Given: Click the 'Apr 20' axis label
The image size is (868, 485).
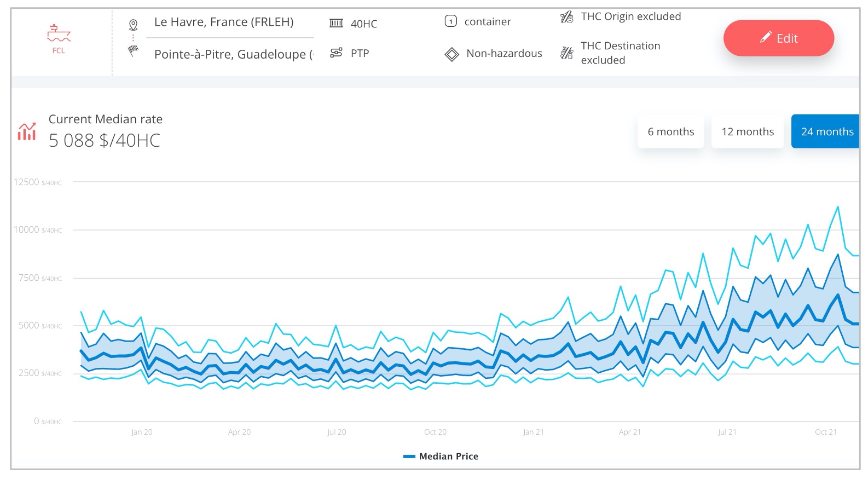Looking at the screenshot, I should [239, 432].
